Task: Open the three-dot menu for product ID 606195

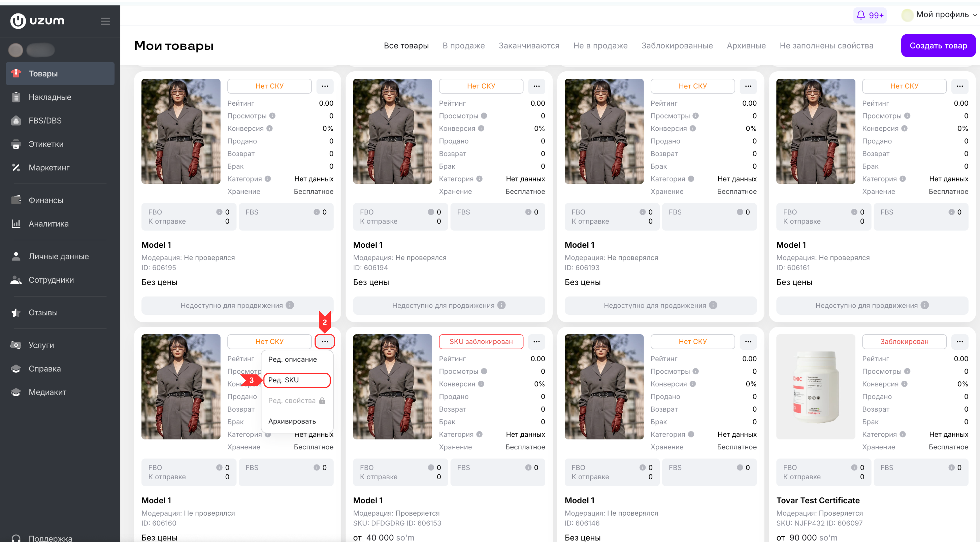Action: [x=325, y=86]
